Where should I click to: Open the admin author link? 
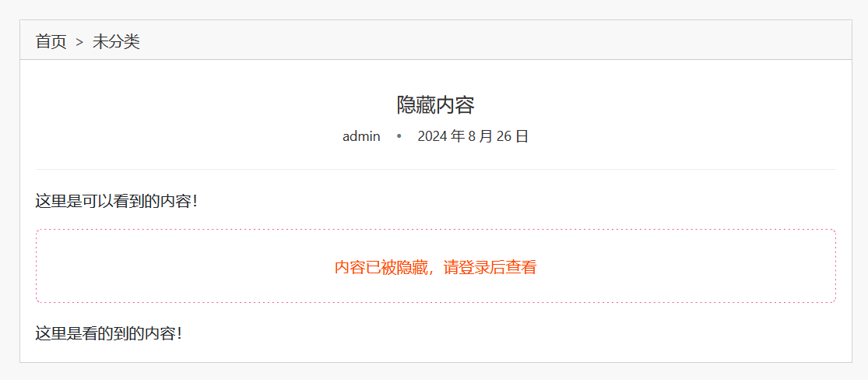(361, 136)
